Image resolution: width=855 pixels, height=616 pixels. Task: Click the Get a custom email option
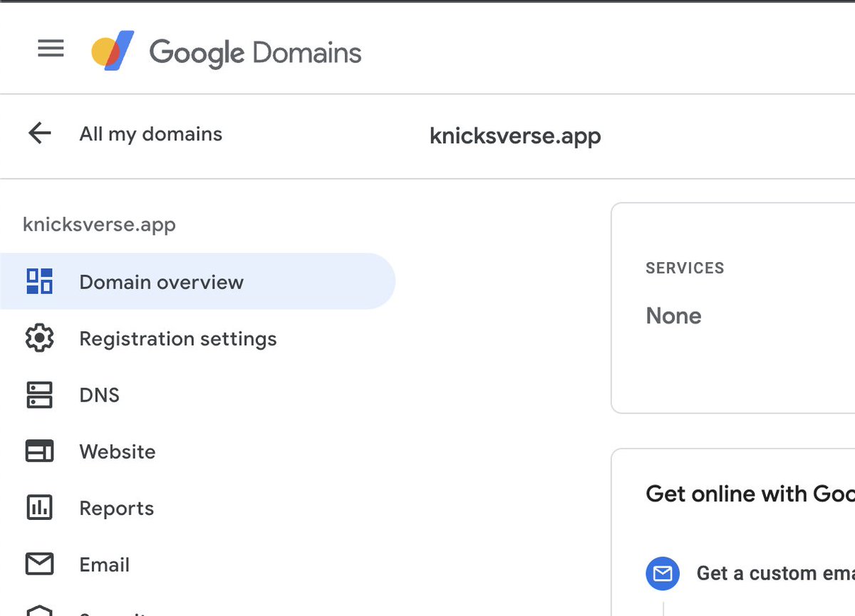point(775,573)
